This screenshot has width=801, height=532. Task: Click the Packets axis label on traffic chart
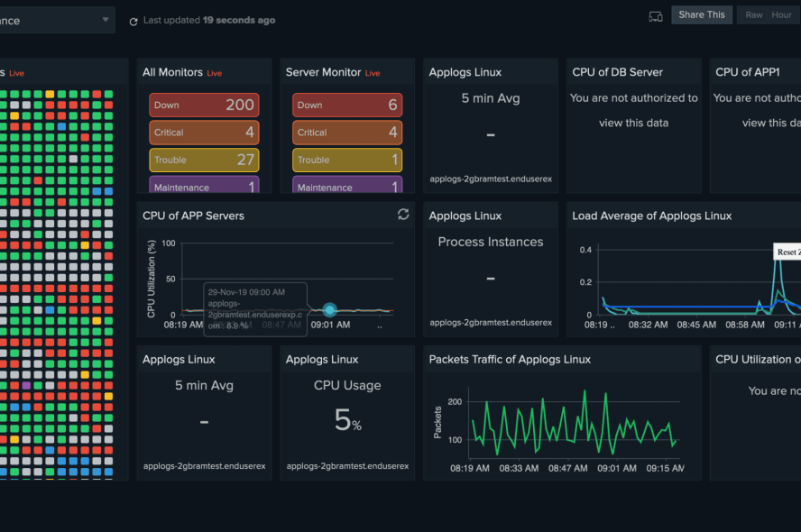[x=438, y=421]
